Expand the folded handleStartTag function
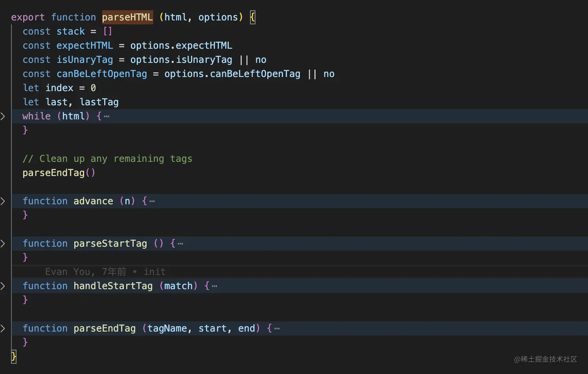 (3, 286)
